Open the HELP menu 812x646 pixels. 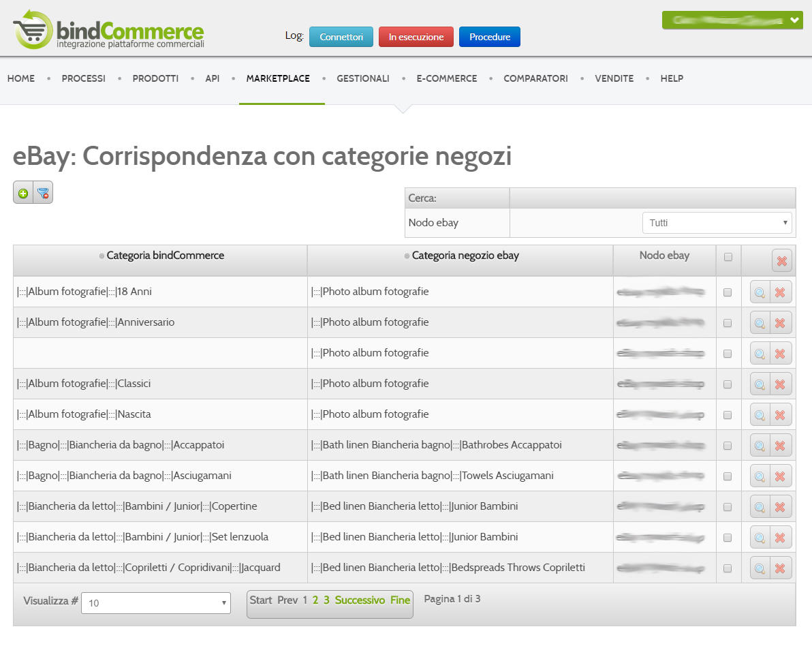tap(672, 79)
